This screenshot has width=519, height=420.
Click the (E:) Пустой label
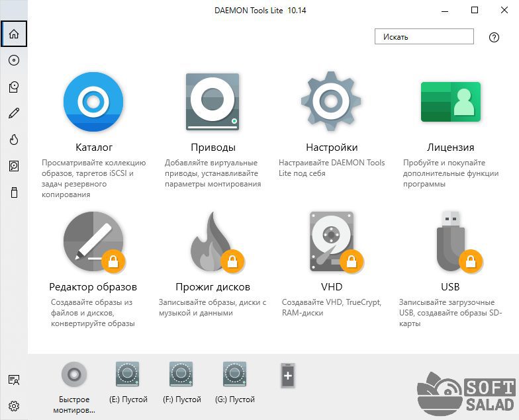(128, 399)
